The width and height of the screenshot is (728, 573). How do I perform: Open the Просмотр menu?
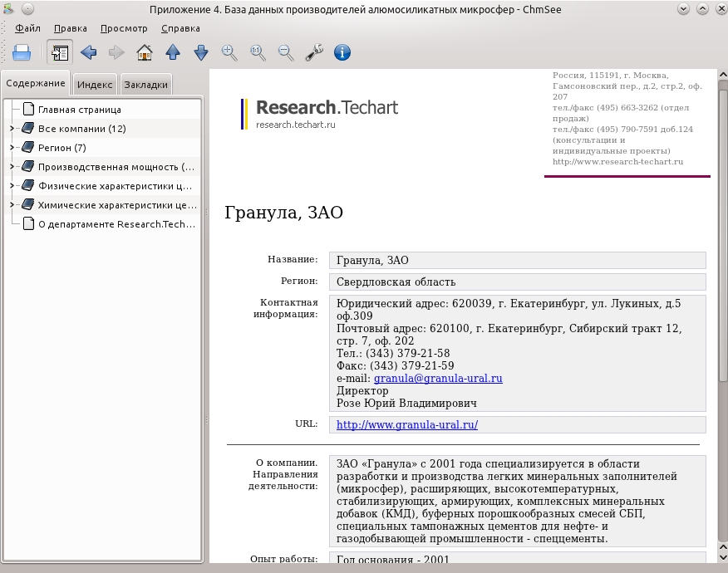(124, 28)
